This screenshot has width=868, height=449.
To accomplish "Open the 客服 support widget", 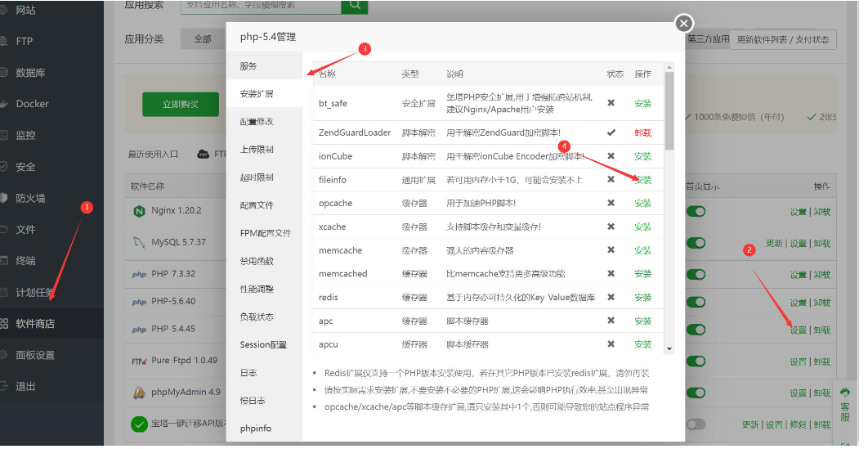I will pyautogui.click(x=845, y=406).
